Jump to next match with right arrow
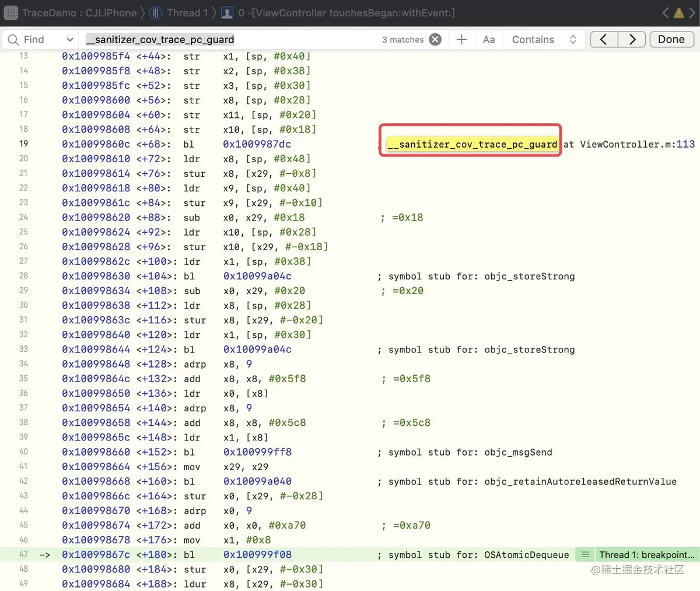The height and width of the screenshot is (591, 700). [632, 39]
